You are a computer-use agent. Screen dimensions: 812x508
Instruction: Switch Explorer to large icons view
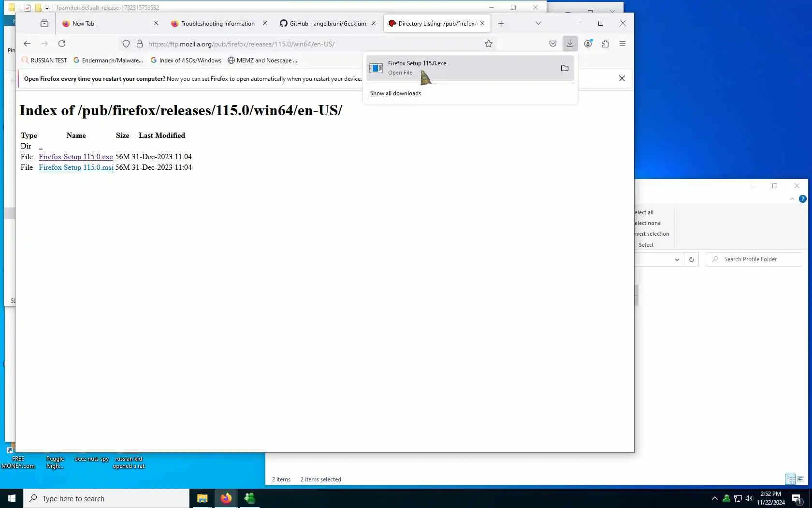click(801, 479)
